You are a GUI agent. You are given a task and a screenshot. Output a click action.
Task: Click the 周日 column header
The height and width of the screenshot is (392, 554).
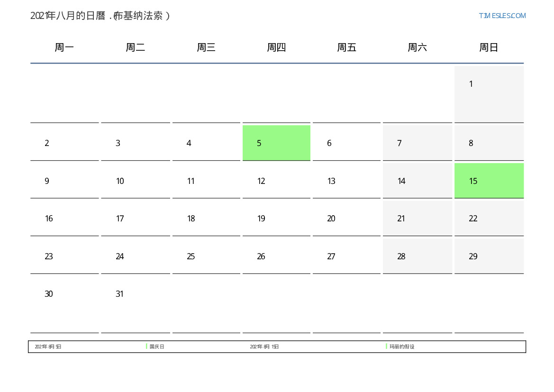489,47
